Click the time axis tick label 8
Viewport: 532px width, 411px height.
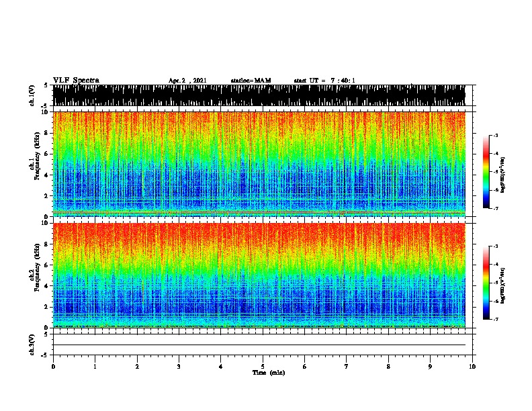click(x=388, y=367)
